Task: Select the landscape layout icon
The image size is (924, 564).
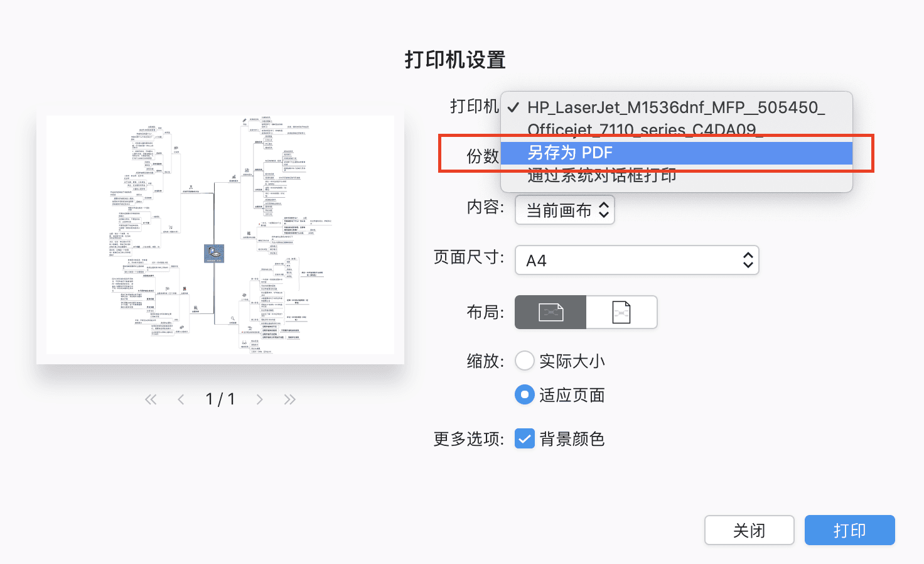Action: point(550,312)
